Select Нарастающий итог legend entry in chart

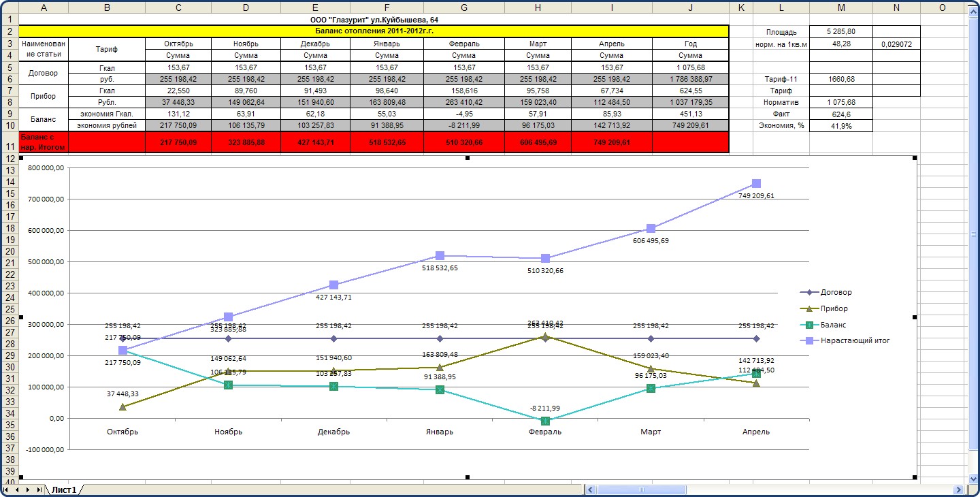click(845, 340)
